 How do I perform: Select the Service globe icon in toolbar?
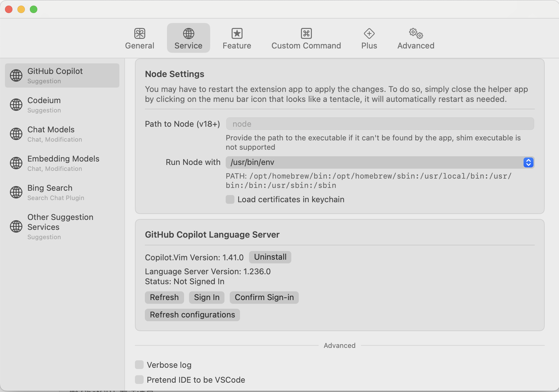[x=188, y=33]
